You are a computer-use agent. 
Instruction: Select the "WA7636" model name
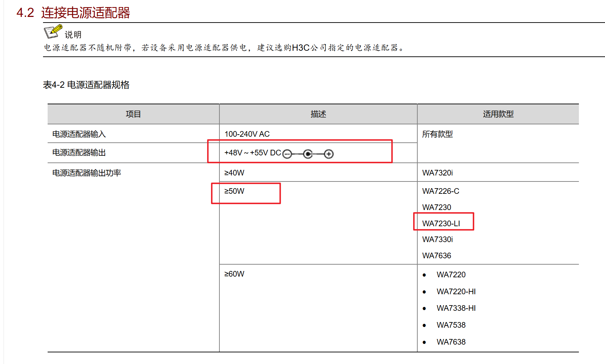437,256
